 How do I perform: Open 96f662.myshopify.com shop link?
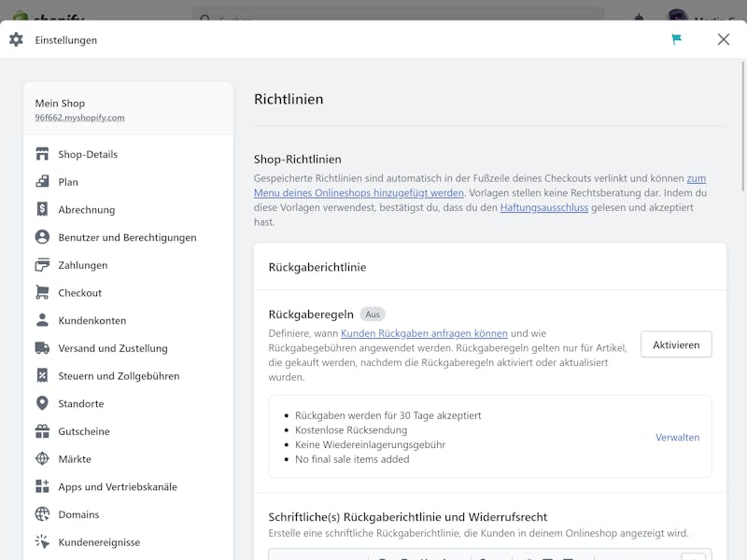(x=79, y=118)
